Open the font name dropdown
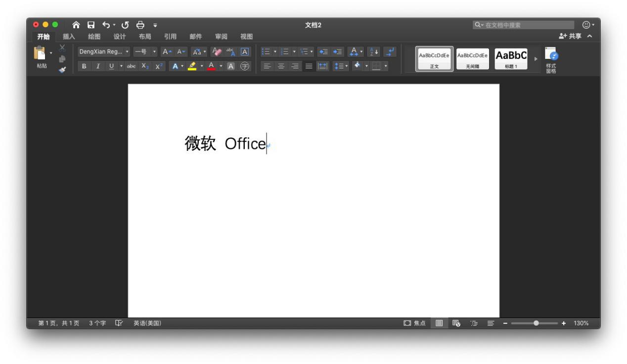 pyautogui.click(x=127, y=52)
